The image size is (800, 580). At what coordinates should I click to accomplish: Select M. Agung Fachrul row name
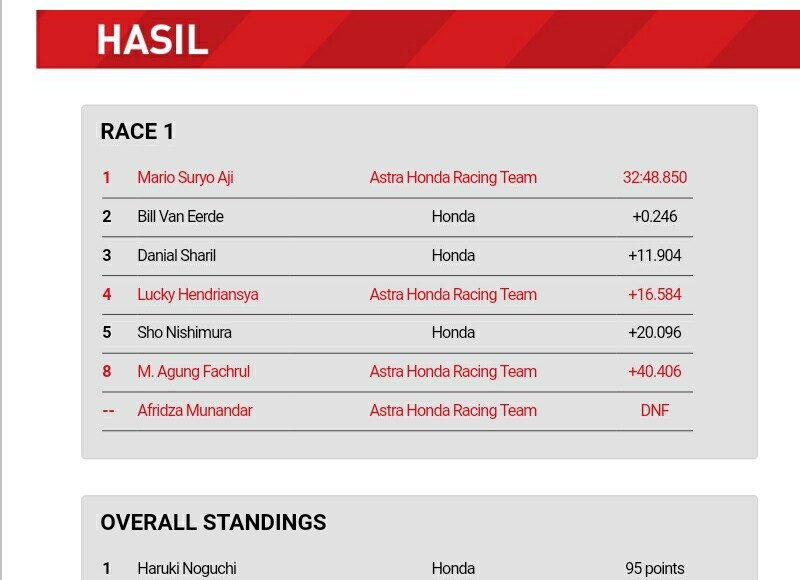193,372
